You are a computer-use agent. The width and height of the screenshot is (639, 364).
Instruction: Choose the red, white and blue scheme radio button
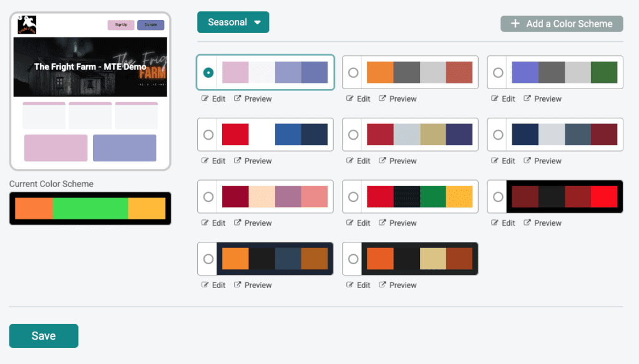coord(208,135)
